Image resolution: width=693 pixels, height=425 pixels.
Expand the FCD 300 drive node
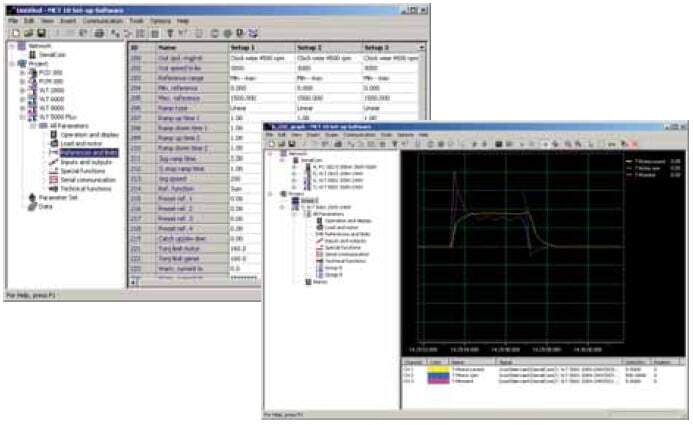coord(23,72)
